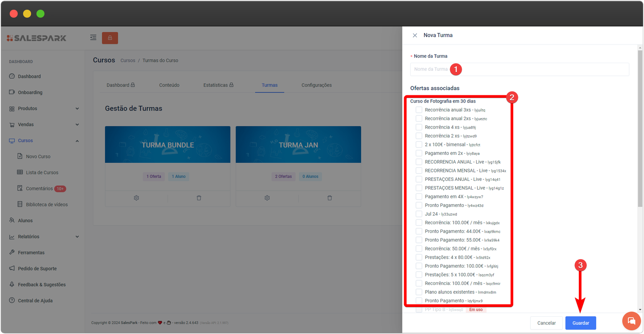This screenshot has width=644, height=334.
Task: Open the chat support bubble icon
Action: pos(631,321)
